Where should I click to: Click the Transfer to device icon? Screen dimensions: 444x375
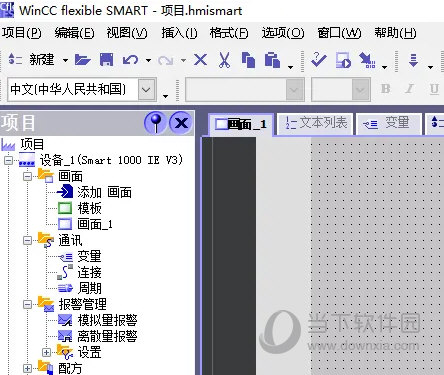tap(367, 60)
